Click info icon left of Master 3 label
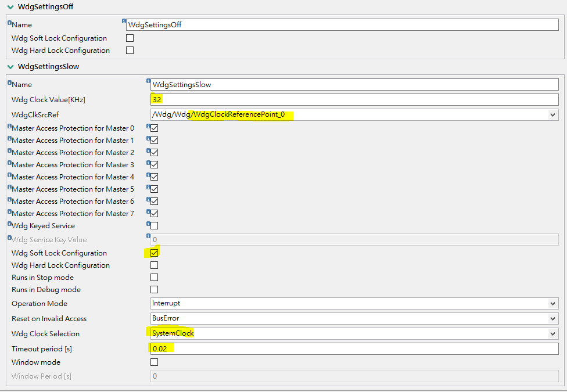This screenshot has height=392, width=567. tap(9, 163)
